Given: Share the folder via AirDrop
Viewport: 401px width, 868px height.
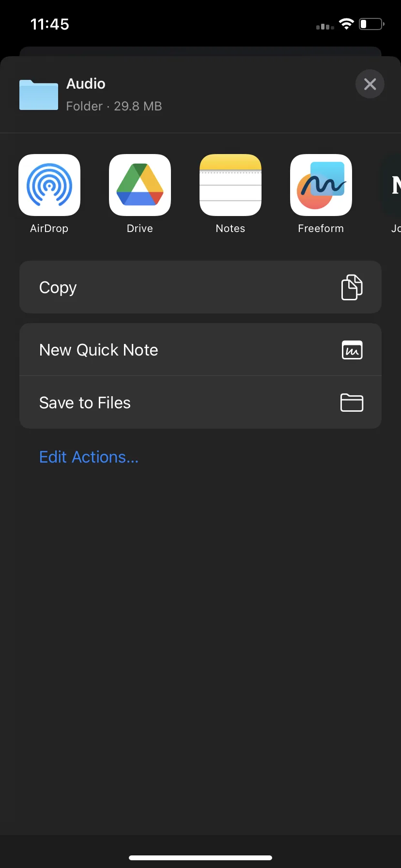Looking at the screenshot, I should (49, 185).
